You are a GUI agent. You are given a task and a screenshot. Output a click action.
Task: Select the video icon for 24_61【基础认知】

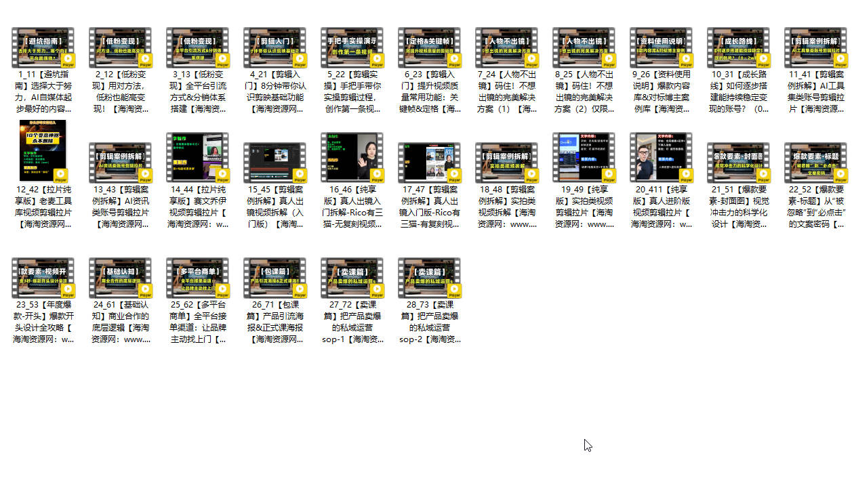coord(121,278)
